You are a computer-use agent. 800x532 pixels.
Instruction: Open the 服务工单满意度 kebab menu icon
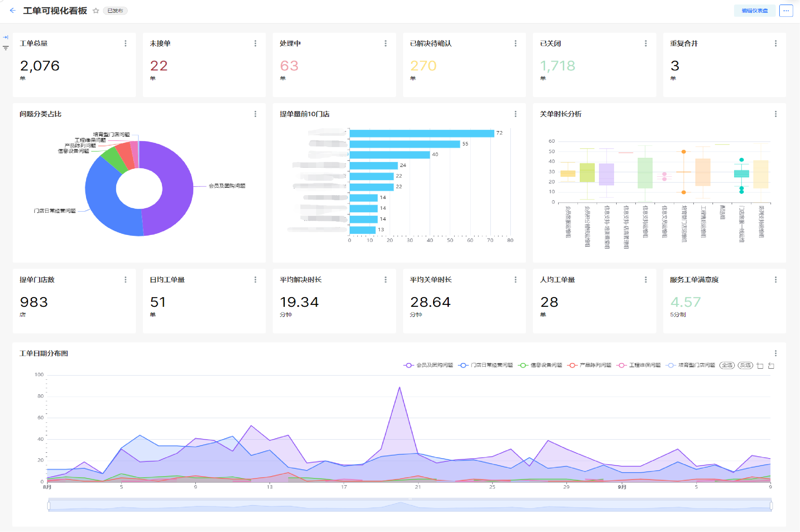click(776, 280)
